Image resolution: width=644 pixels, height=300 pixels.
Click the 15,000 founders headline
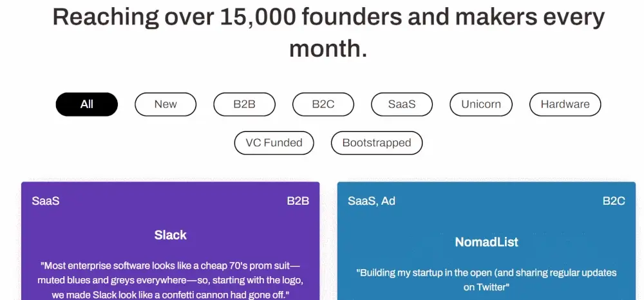[328, 33]
